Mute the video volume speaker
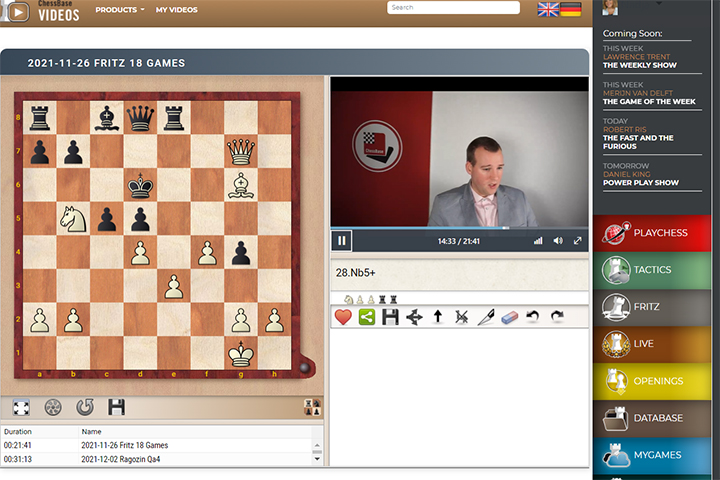This screenshot has width=720, height=480. point(558,241)
